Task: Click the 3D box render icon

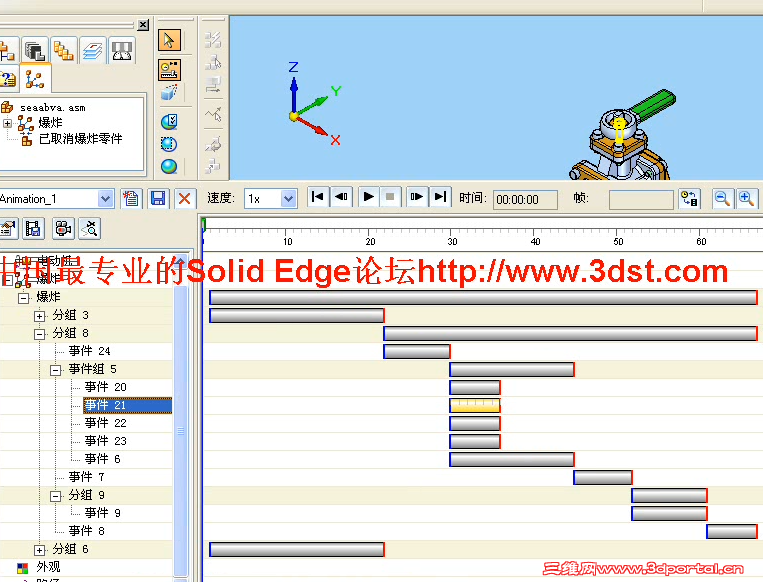Action: click(x=169, y=92)
